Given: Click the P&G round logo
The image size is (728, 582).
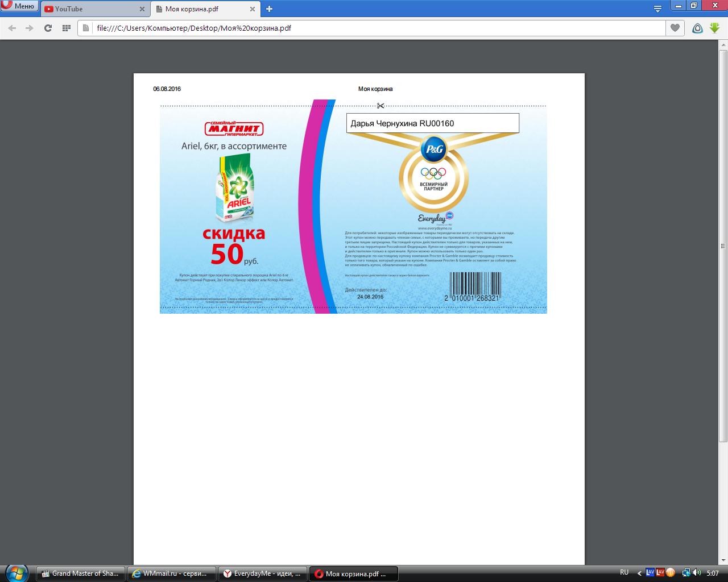Looking at the screenshot, I should point(433,150).
